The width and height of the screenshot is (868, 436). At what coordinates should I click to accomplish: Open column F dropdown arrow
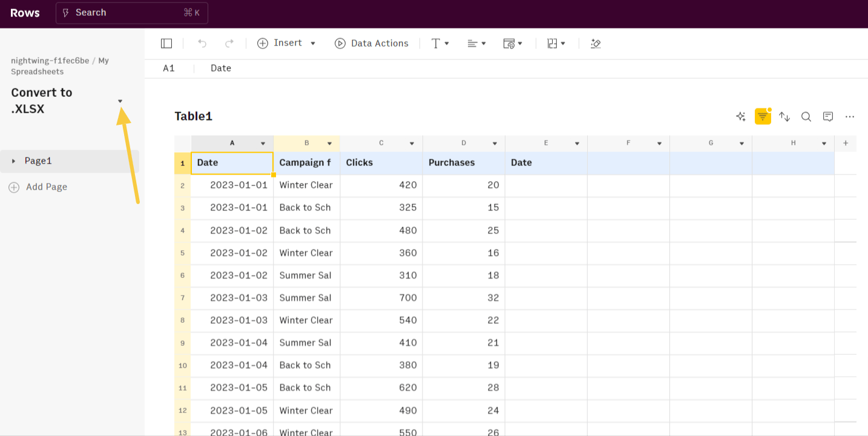pos(659,144)
